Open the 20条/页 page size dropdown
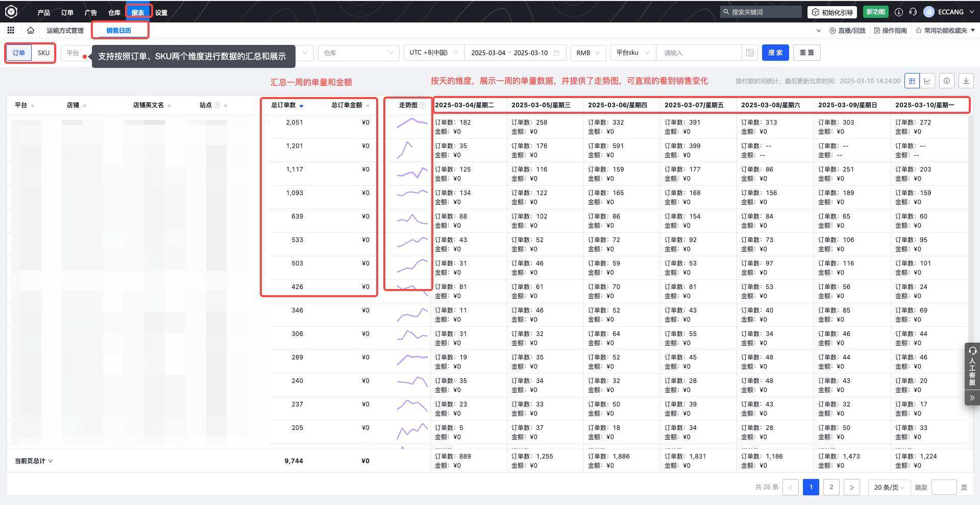Viewport: 980px width, 505px height. [x=889, y=487]
